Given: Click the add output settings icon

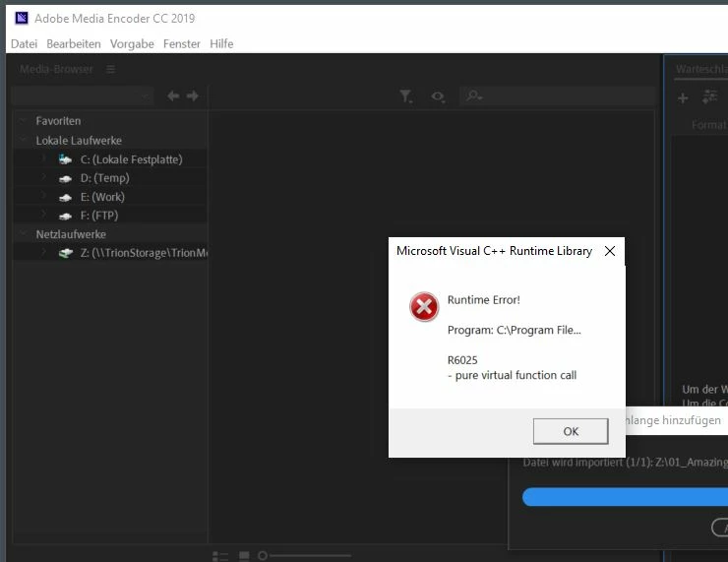Looking at the screenshot, I should tap(709, 96).
